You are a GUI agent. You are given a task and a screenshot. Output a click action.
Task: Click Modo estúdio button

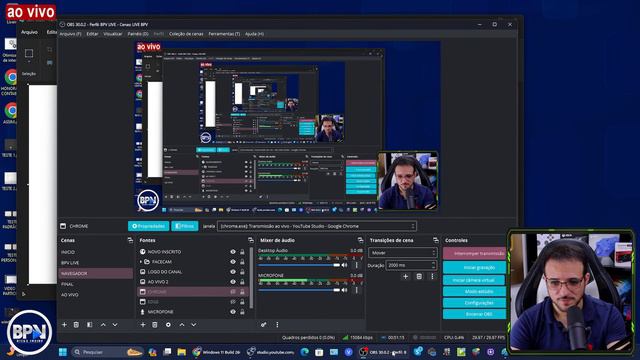tap(475, 291)
